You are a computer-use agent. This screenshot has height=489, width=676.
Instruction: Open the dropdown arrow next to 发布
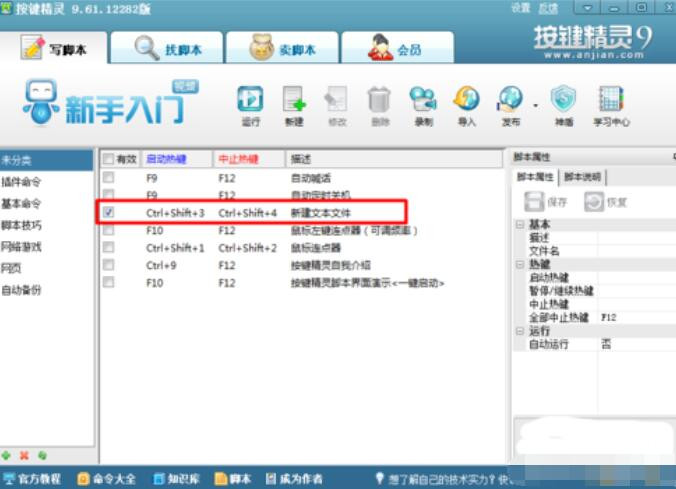coord(535,104)
